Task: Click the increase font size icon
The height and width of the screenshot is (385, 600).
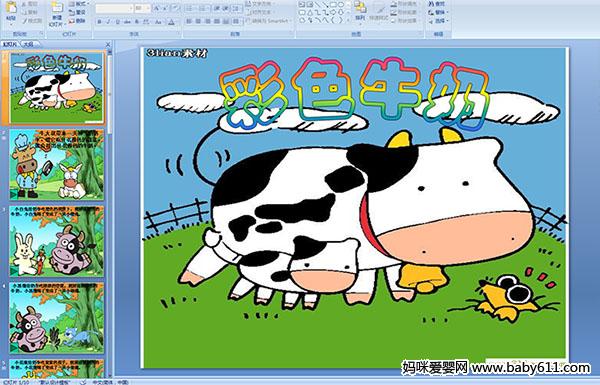Action: [x=157, y=8]
